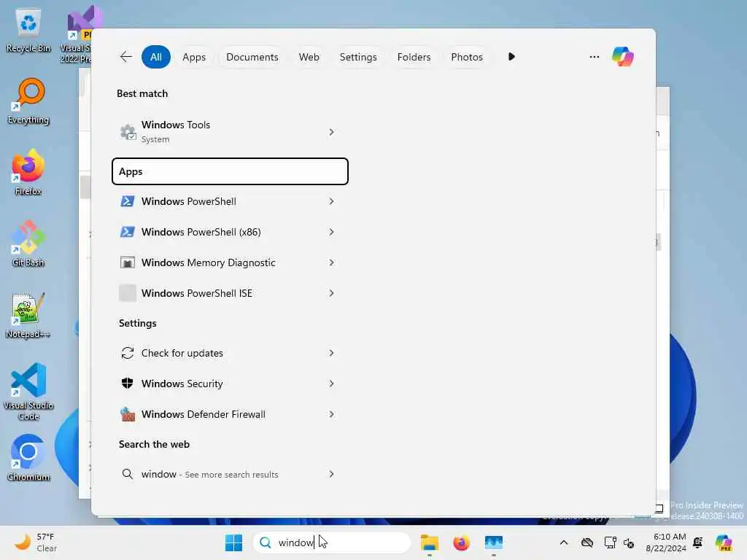This screenshot has width=747, height=560.
Task: Click the notification bell in system tray
Action: click(x=698, y=542)
